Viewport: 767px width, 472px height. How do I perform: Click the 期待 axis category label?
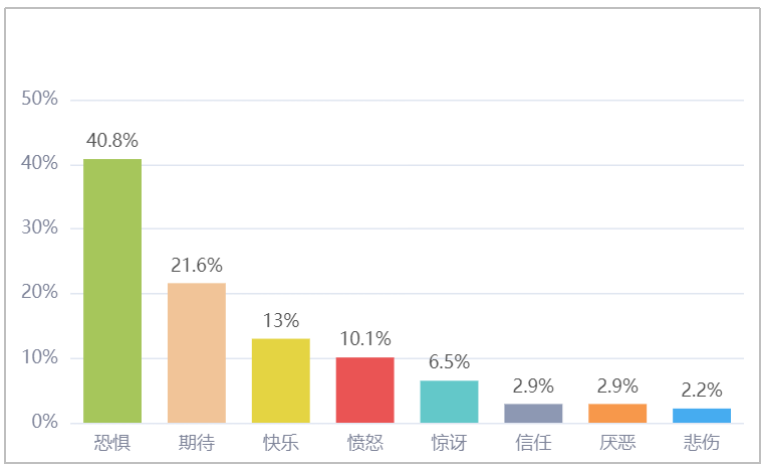pyautogui.click(x=197, y=443)
